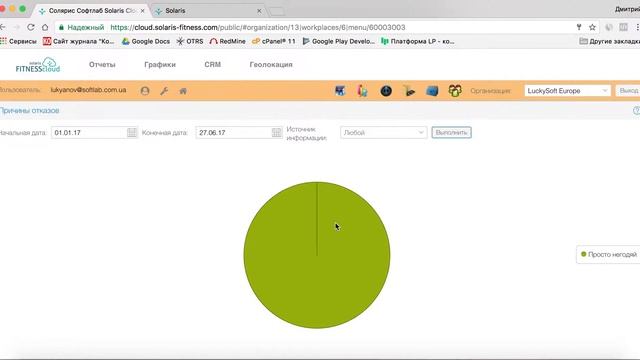Open the OTRS bookmark
Viewport: 640px width, 360px height.
[190, 41]
